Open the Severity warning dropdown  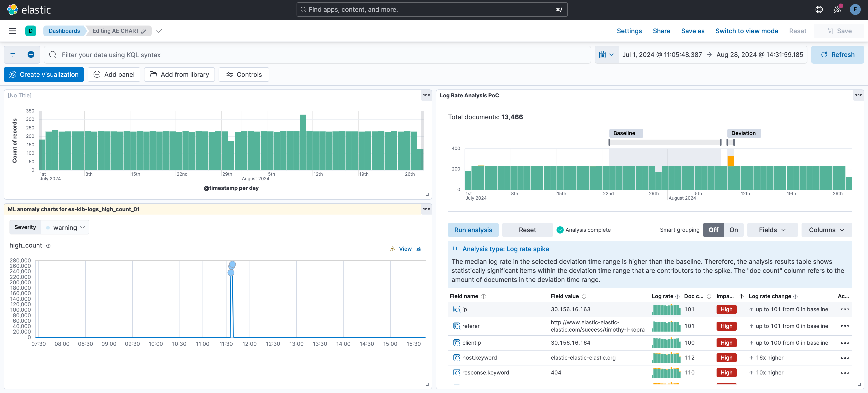(x=65, y=228)
